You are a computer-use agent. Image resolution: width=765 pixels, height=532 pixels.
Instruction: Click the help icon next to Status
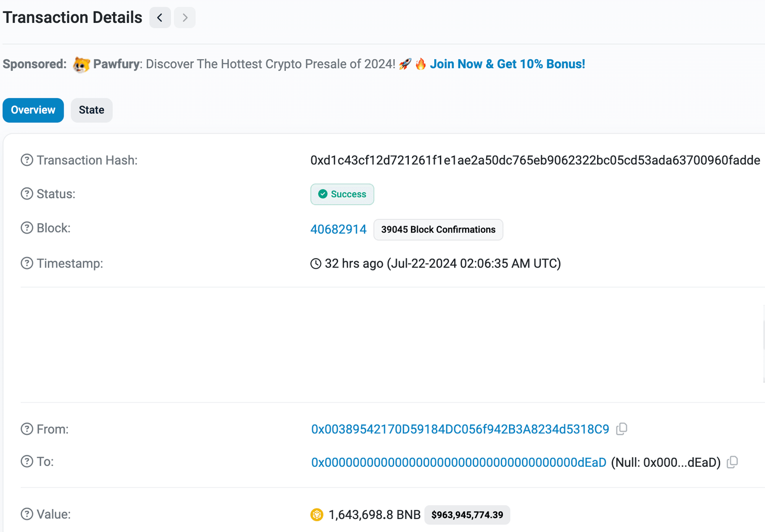27,194
